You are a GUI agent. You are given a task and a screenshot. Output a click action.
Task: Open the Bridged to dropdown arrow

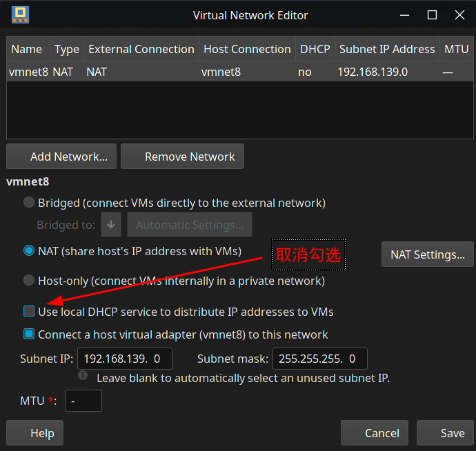click(111, 225)
